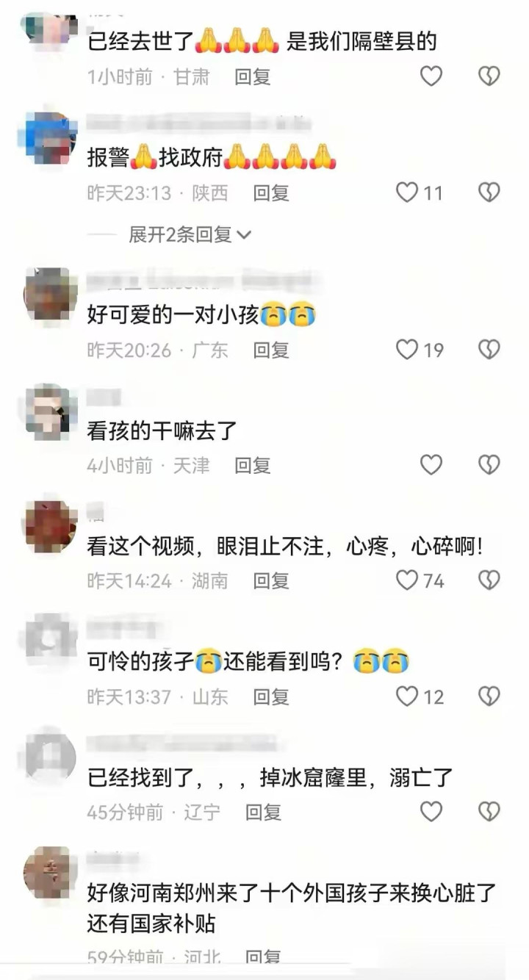The width and height of the screenshot is (529, 980).
Task: Like the 辽宁 comment about 溺亡了
Action: (431, 811)
